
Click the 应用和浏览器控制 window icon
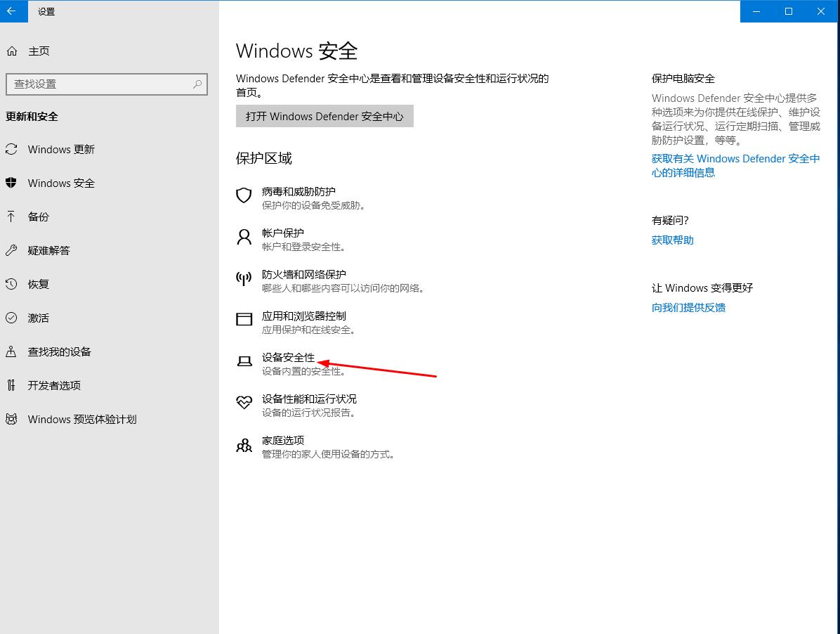244,319
